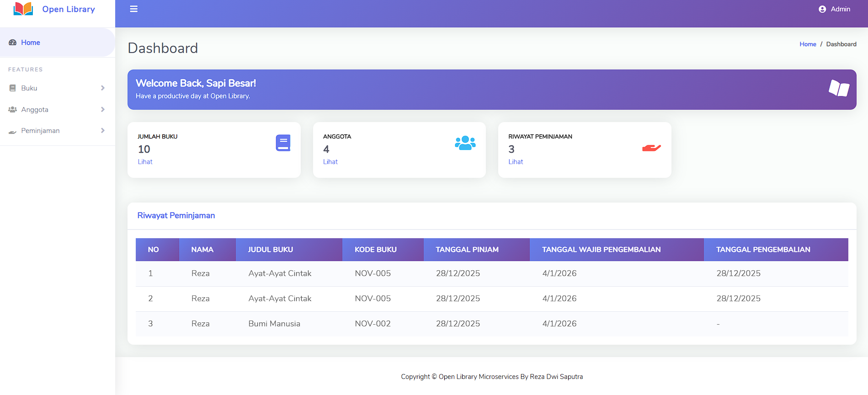The image size is (868, 395).
Task: Click the NOV-005 code in row 1
Action: (x=373, y=273)
